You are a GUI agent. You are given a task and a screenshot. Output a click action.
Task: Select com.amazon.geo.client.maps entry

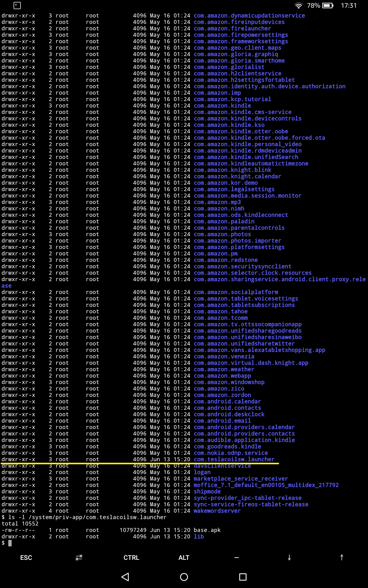point(237,48)
